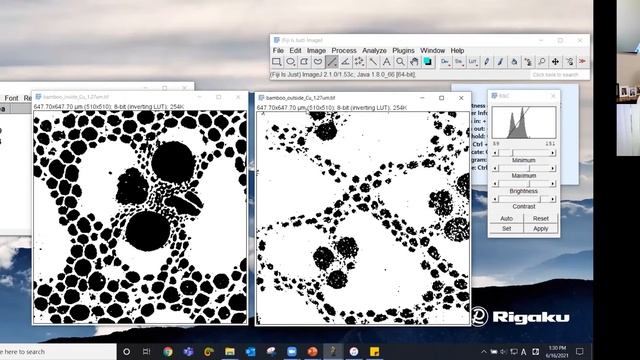Open the Image menu in Fiji
640x360 pixels.
click(x=316, y=51)
